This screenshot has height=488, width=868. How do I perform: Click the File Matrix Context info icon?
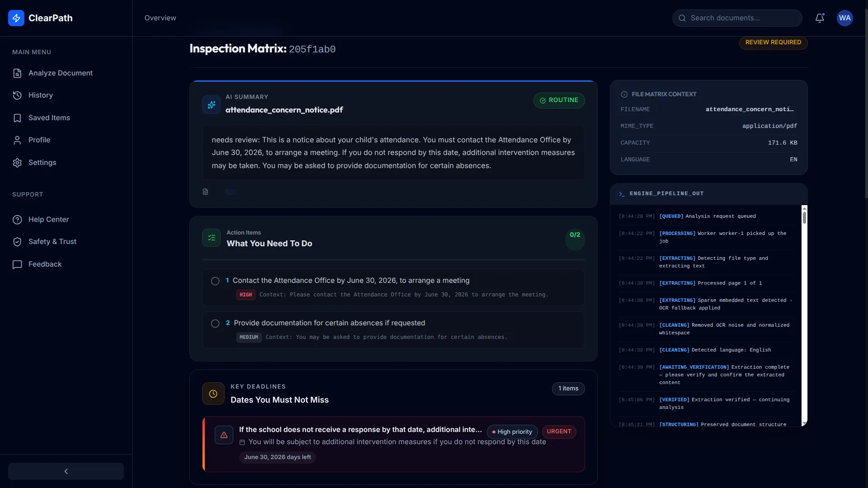(624, 94)
